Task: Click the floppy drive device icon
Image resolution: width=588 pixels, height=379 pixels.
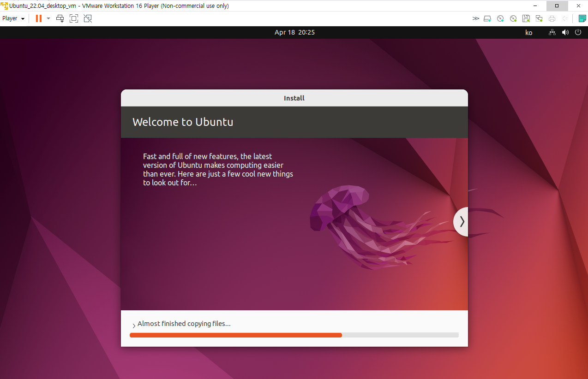Action: 526,18
